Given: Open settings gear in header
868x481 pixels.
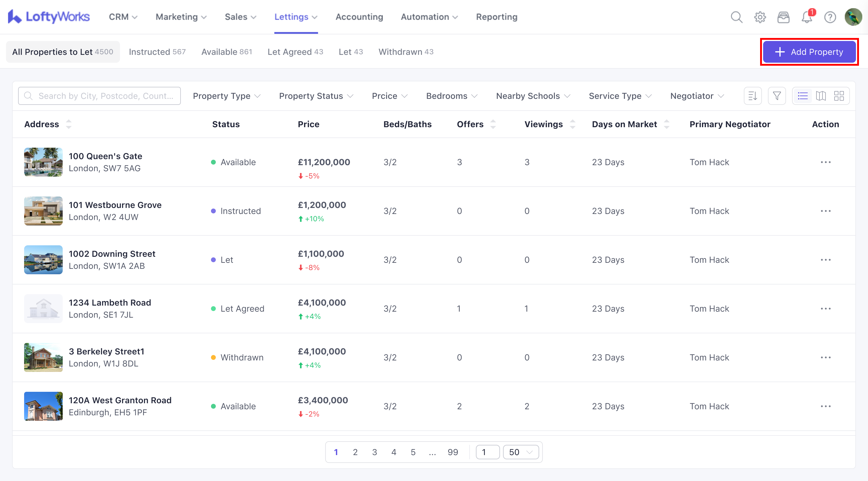Looking at the screenshot, I should coord(760,17).
